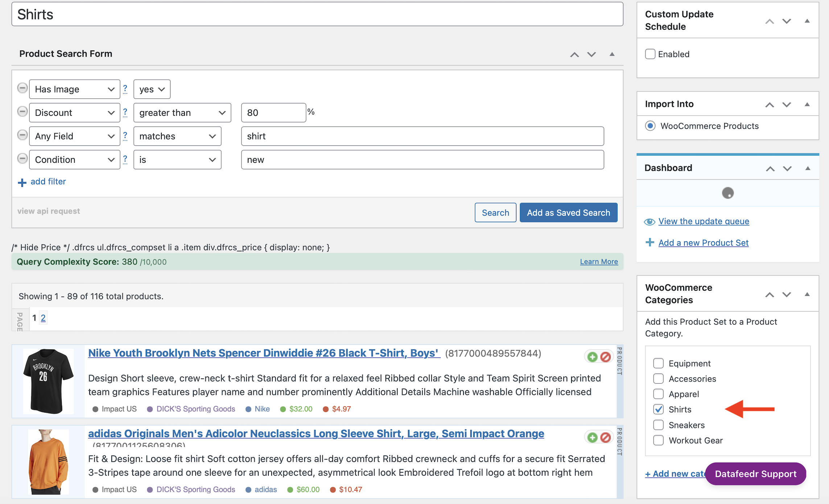Click the discount percent value field
The height and width of the screenshot is (504, 829).
(273, 113)
